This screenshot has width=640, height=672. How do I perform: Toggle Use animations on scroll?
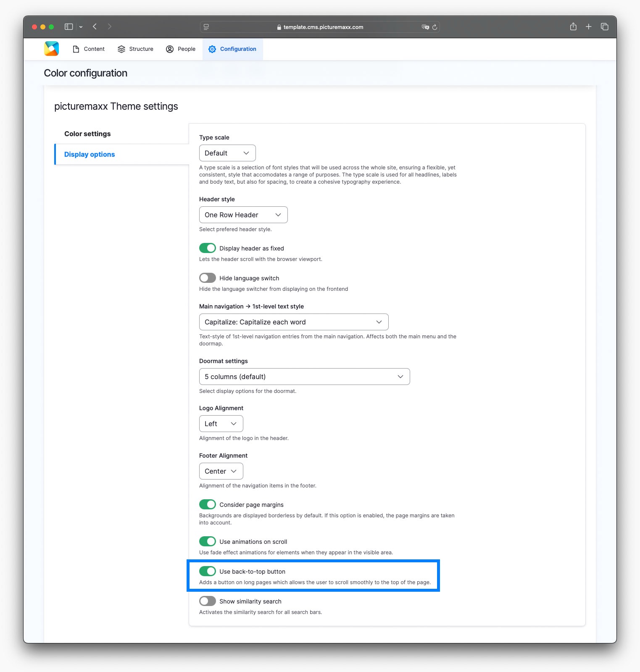208,541
